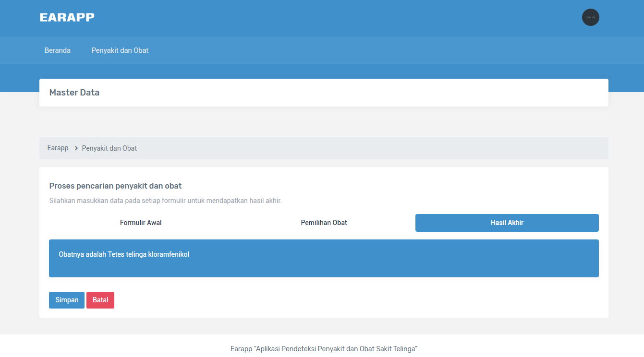
Task: Click the word Earapp in the footer
Action: pos(241,349)
